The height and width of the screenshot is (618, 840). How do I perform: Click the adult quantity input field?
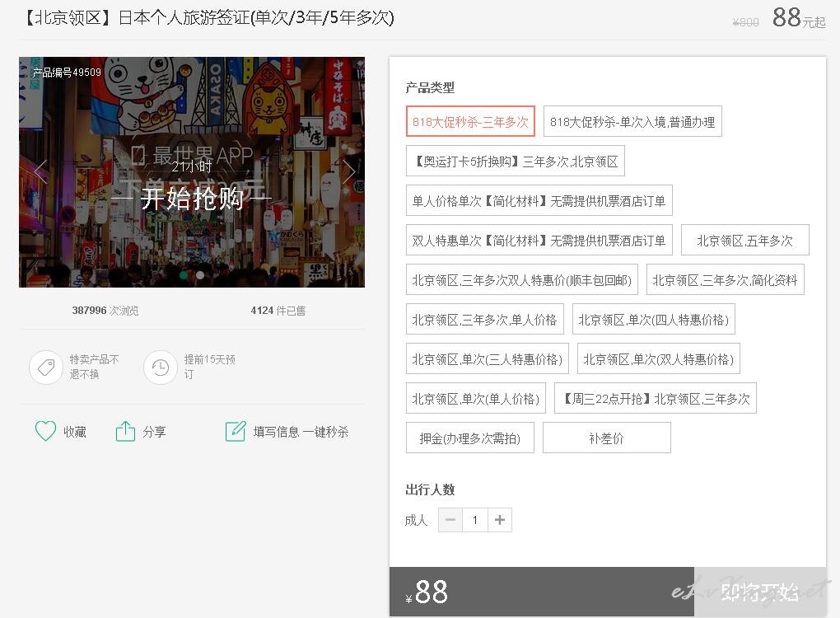tap(475, 520)
